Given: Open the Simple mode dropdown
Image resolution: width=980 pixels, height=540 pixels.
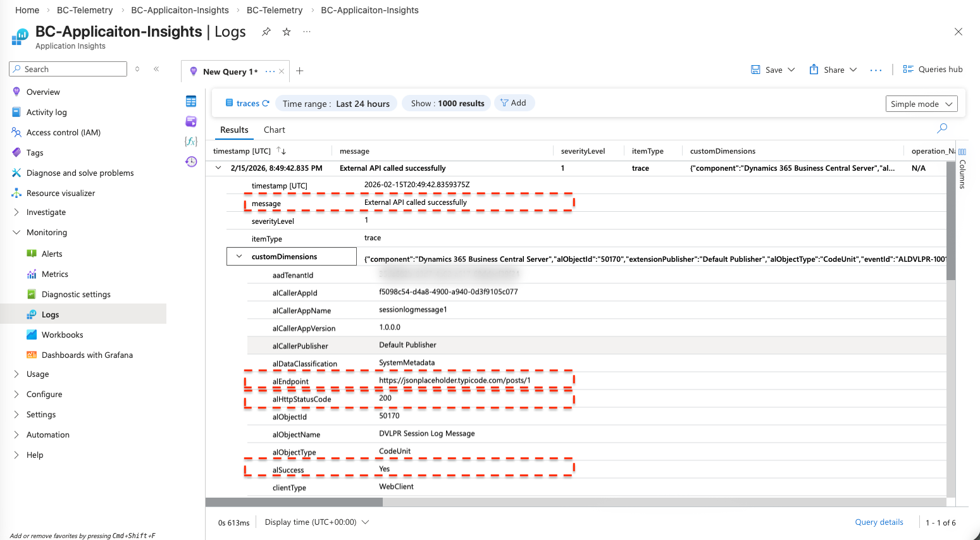Looking at the screenshot, I should point(921,104).
